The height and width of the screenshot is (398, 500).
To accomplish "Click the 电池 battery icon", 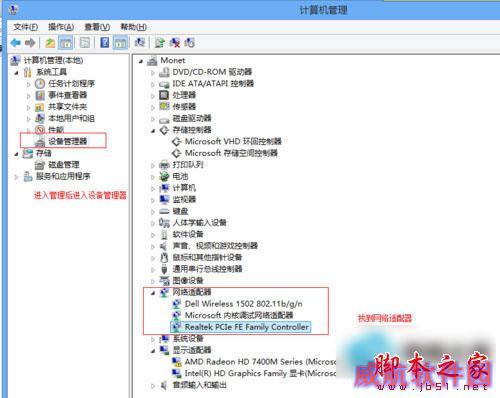I will click(x=164, y=176).
